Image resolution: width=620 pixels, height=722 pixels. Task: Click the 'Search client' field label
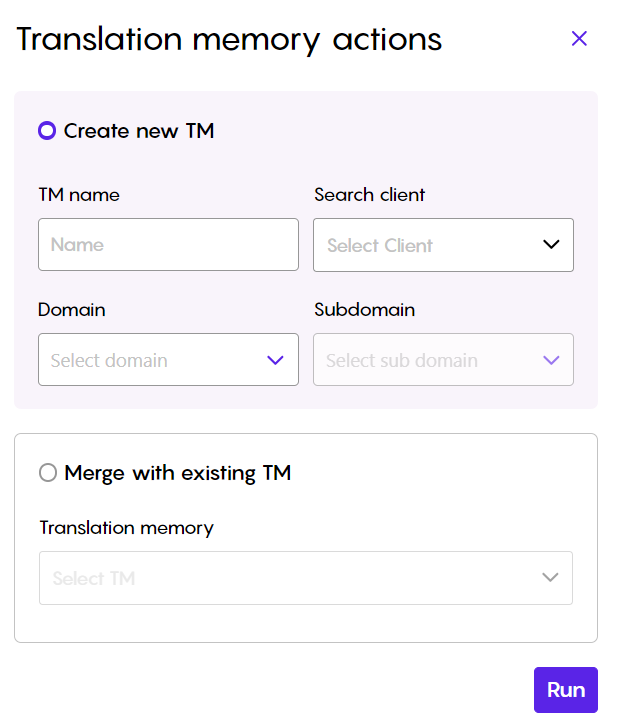point(369,195)
